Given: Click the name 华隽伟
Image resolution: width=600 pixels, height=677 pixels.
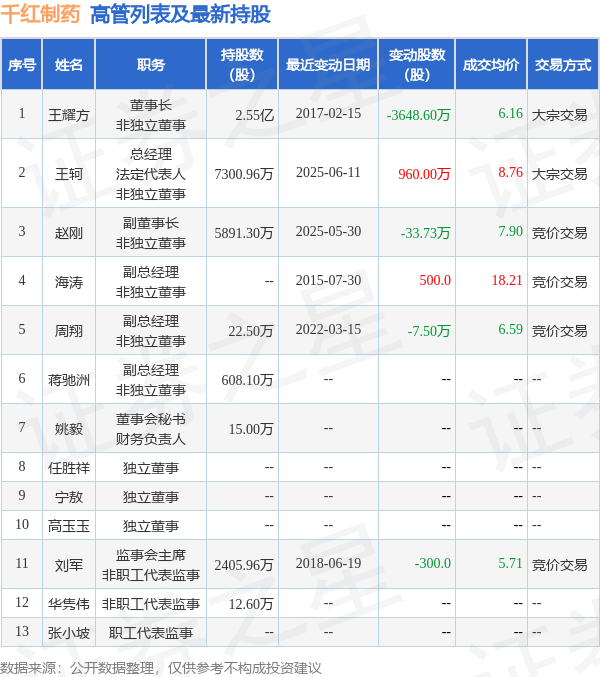Looking at the screenshot, I should tap(69, 604).
